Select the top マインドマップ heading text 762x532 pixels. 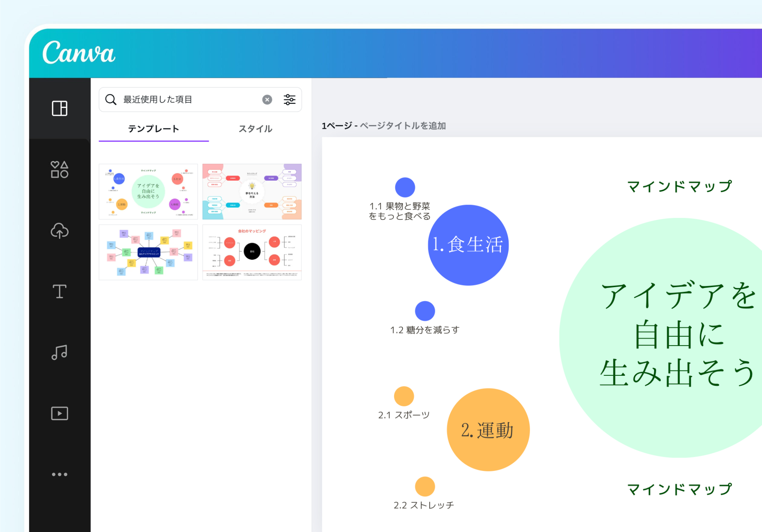coord(680,186)
